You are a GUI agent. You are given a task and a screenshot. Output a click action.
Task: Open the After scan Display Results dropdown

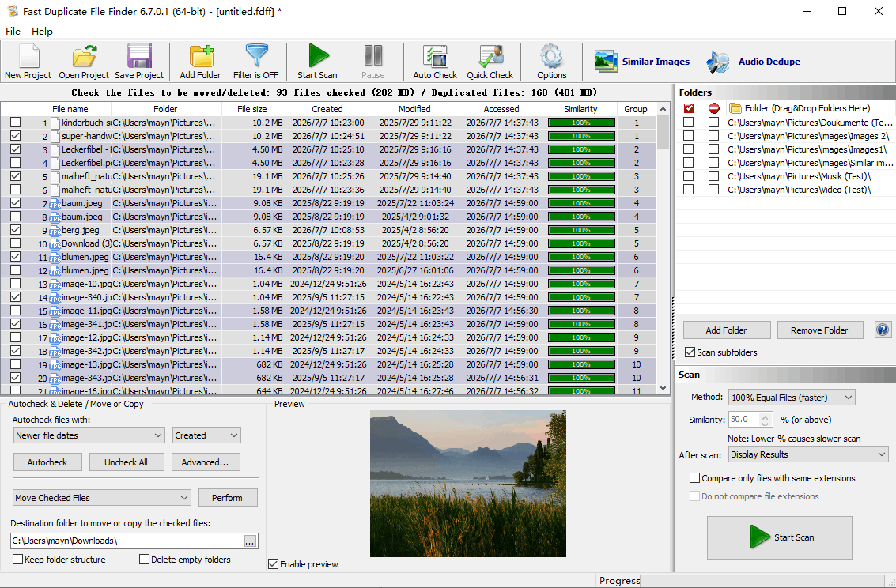coord(808,454)
